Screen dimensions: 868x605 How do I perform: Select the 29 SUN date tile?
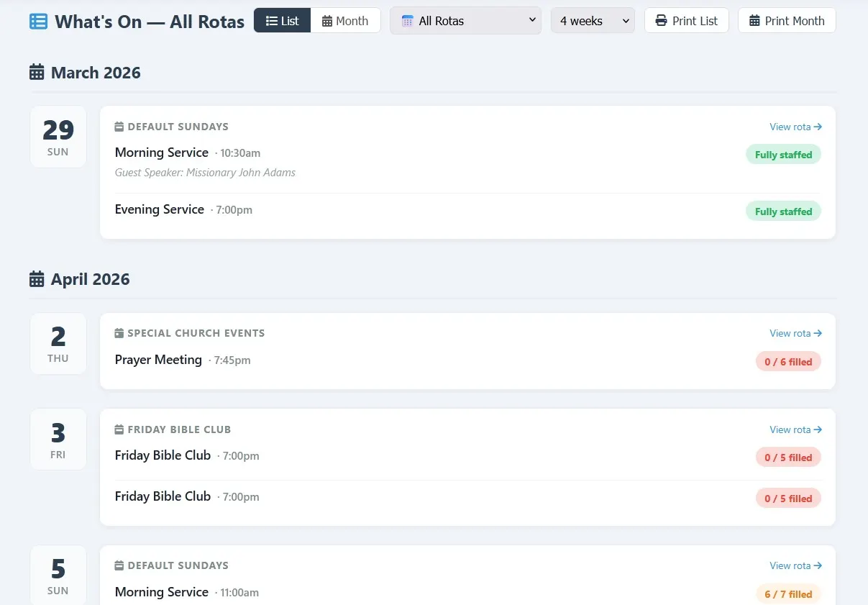pyautogui.click(x=58, y=137)
